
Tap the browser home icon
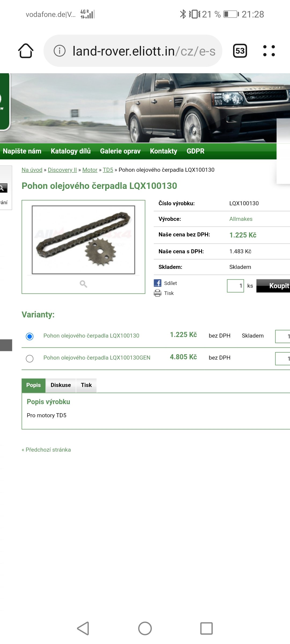[x=26, y=51]
